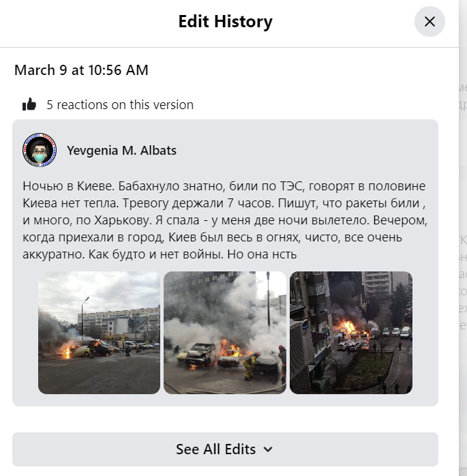Click the firefighter in yellow in middle photo

click(251, 366)
